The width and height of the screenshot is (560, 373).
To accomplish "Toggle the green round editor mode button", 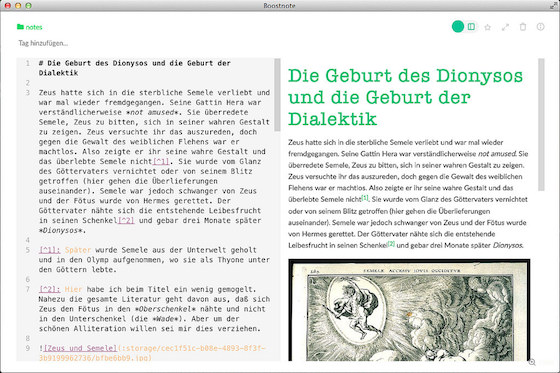I will click(x=458, y=26).
